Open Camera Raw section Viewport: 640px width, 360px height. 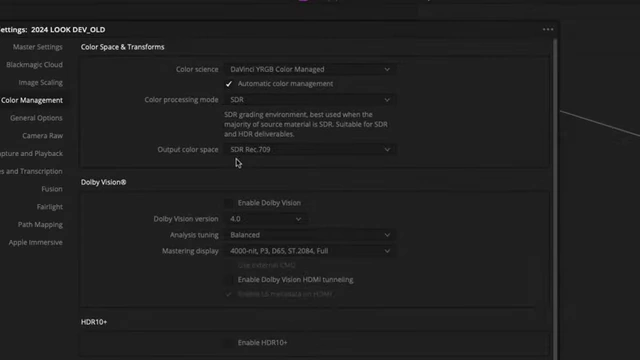coord(42,136)
